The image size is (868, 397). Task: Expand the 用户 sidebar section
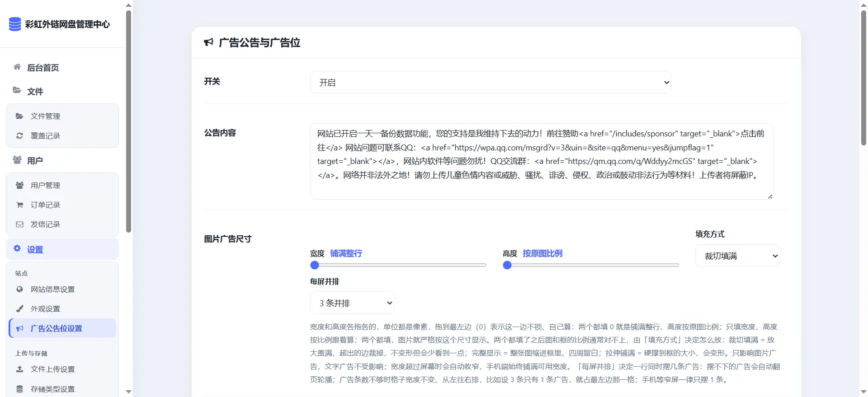pyautogui.click(x=62, y=160)
